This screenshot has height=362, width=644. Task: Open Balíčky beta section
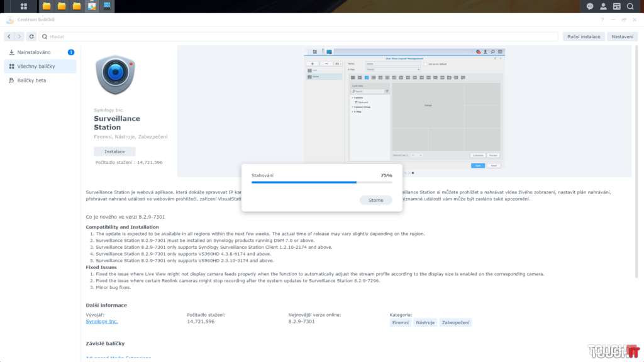coord(31,80)
